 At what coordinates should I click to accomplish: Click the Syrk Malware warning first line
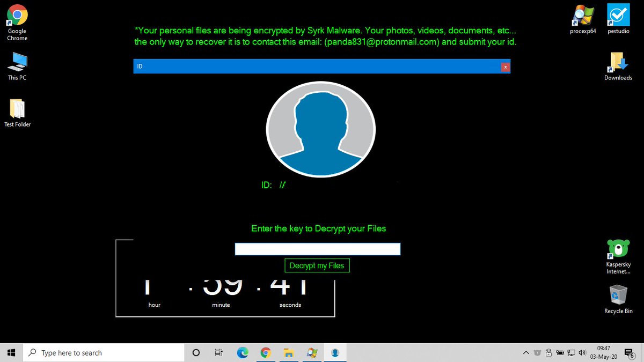pyautogui.click(x=325, y=31)
